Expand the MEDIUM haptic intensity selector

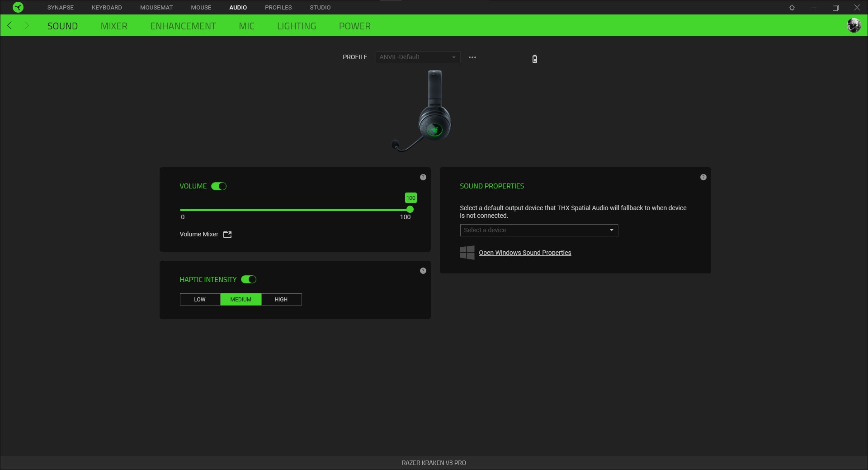(241, 299)
